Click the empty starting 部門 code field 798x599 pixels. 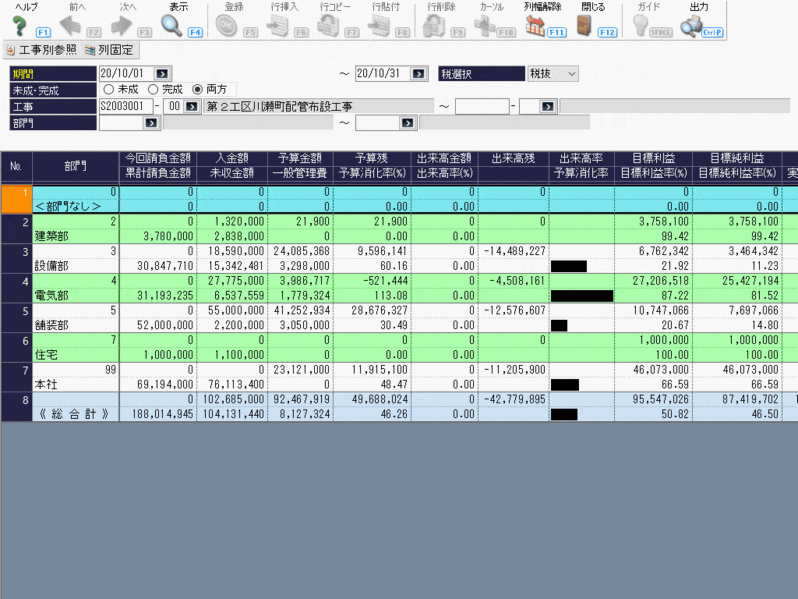point(122,123)
